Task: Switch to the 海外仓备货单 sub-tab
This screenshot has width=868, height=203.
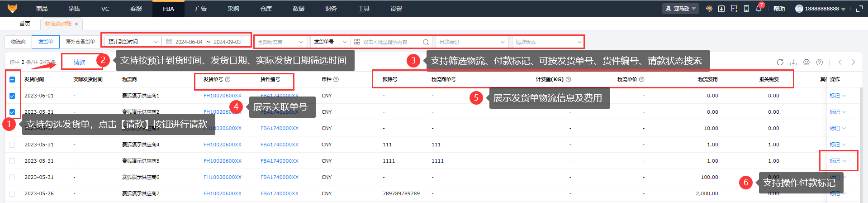Action: [80, 42]
